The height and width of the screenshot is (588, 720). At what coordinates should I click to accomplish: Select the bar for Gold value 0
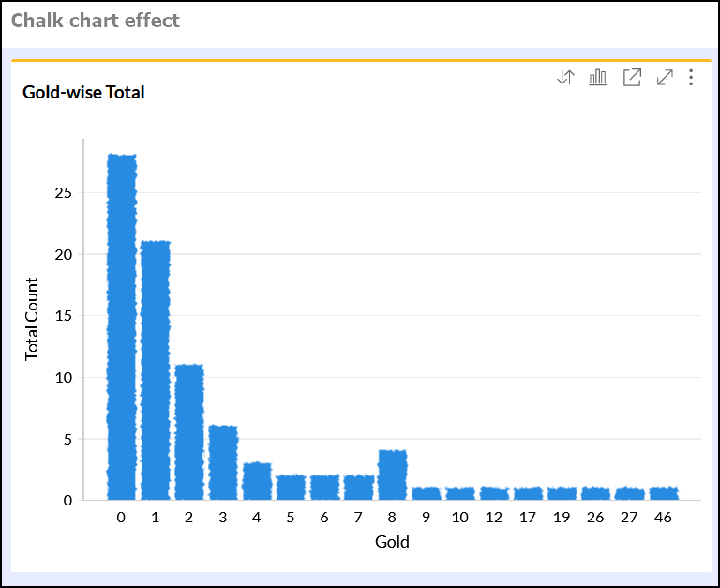122,327
